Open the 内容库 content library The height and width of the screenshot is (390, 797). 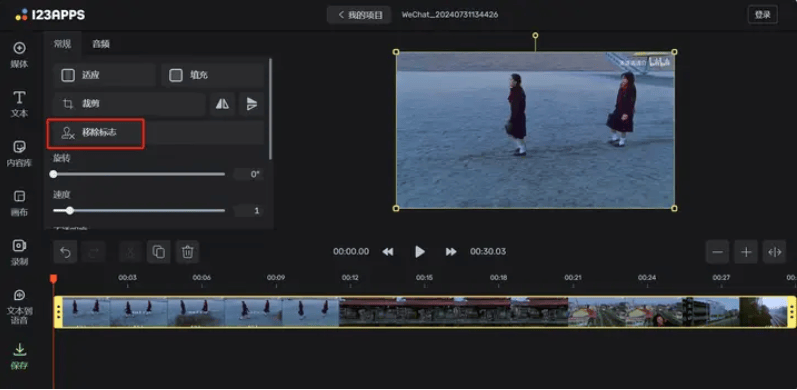pos(19,154)
